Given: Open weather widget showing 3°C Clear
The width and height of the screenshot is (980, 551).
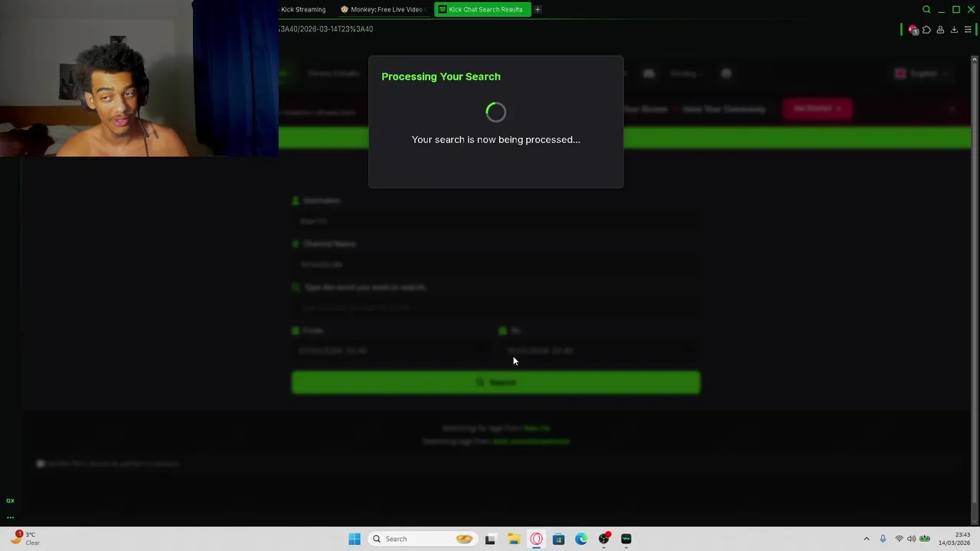Looking at the screenshot, I should (25, 539).
